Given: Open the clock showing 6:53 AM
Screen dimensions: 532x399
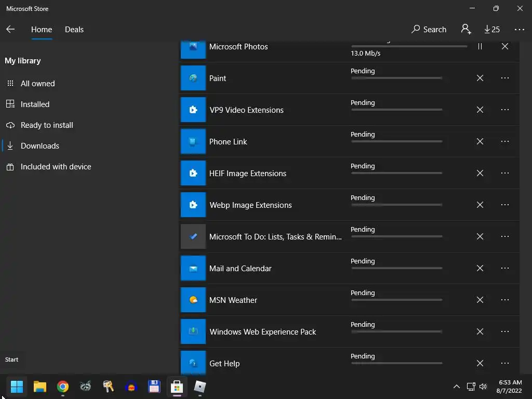Looking at the screenshot, I should point(509,387).
